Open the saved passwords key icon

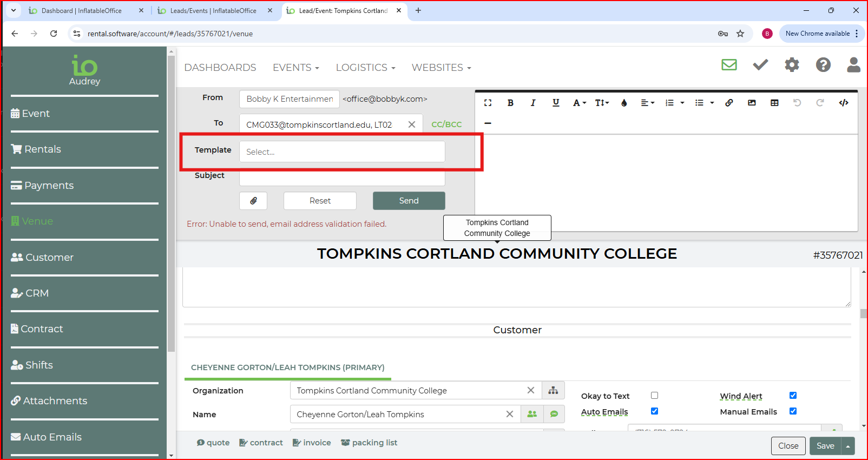(723, 34)
